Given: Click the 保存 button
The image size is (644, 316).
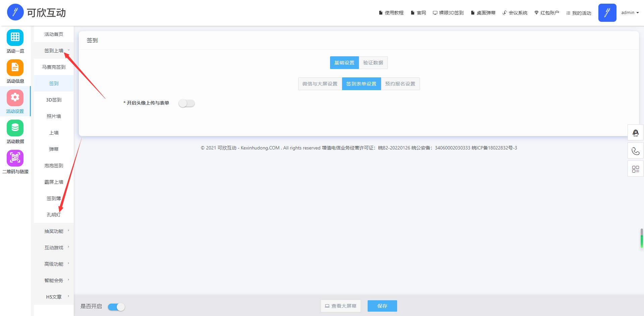Looking at the screenshot, I should coord(382,306).
